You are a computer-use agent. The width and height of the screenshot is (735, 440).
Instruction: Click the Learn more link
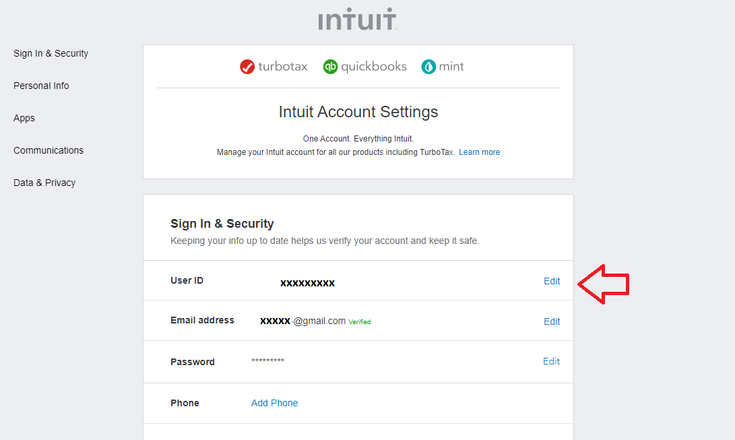point(479,152)
